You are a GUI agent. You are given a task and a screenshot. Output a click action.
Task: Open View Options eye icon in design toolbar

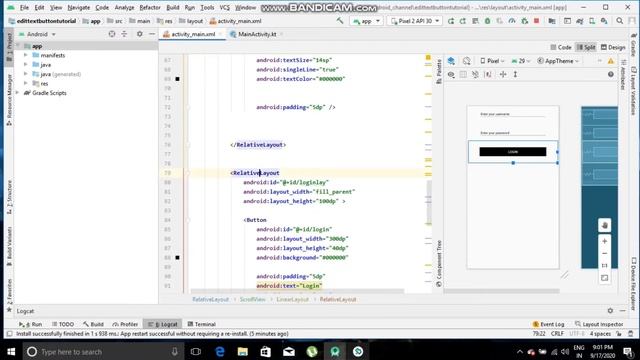tap(451, 74)
